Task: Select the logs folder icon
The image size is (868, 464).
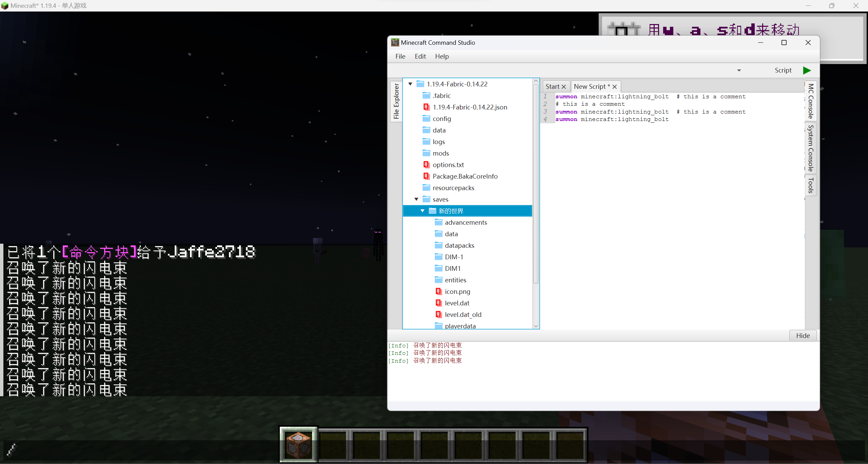Action: [x=426, y=141]
